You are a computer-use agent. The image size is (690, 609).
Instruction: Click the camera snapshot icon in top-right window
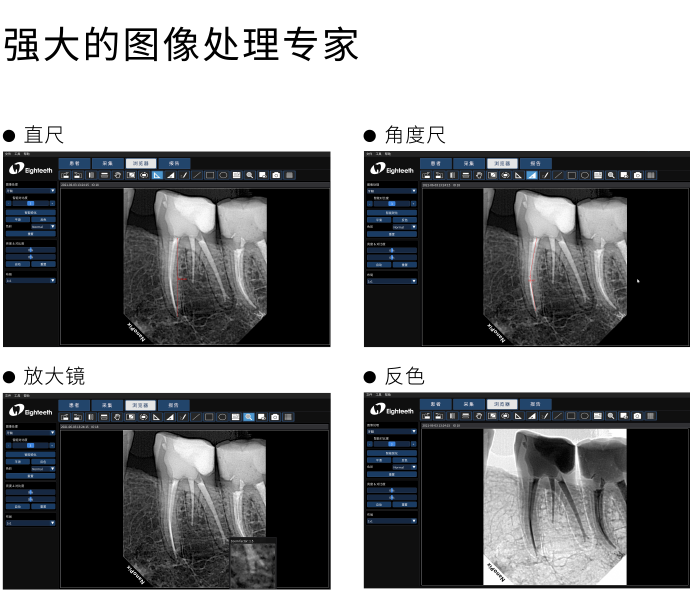tap(637, 175)
